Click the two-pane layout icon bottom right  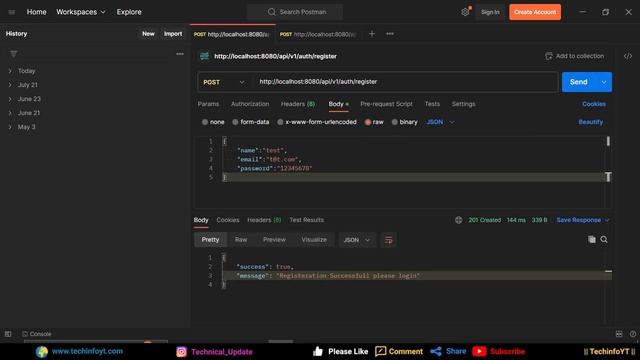coord(619,334)
